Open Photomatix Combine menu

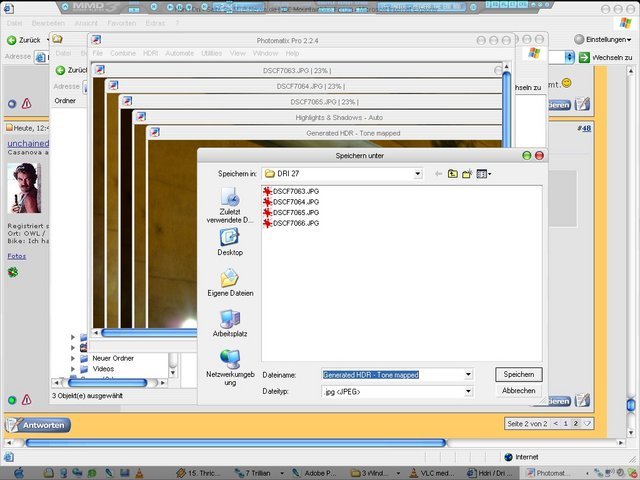coord(123,53)
